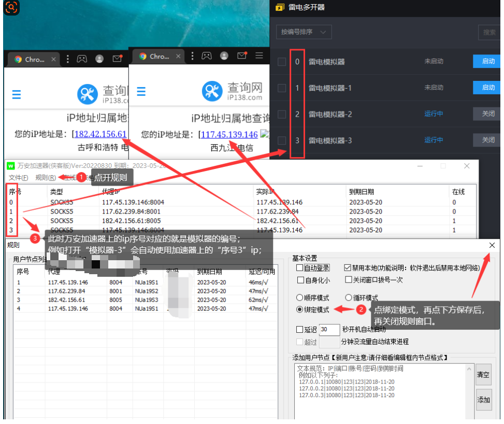Tick checkbox for 雷电模拟器-2

[282, 114]
